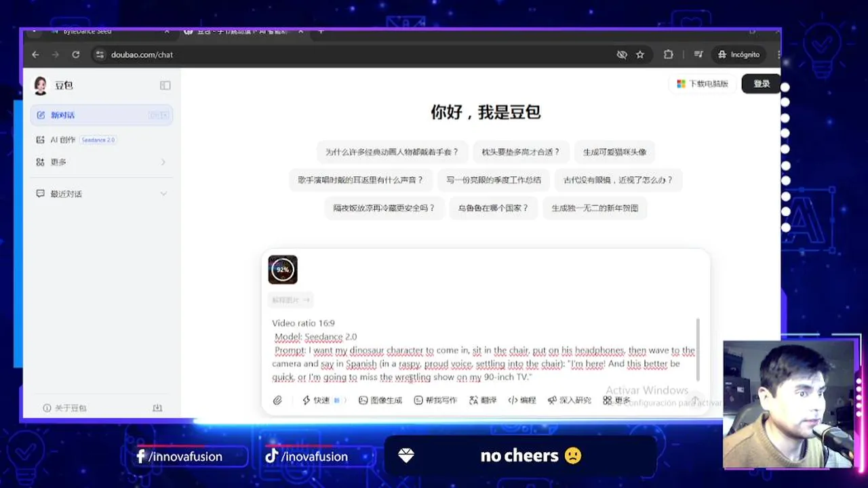Viewport: 868px width, 488px height.
Task: Click the 登录 login button
Action: [761, 84]
